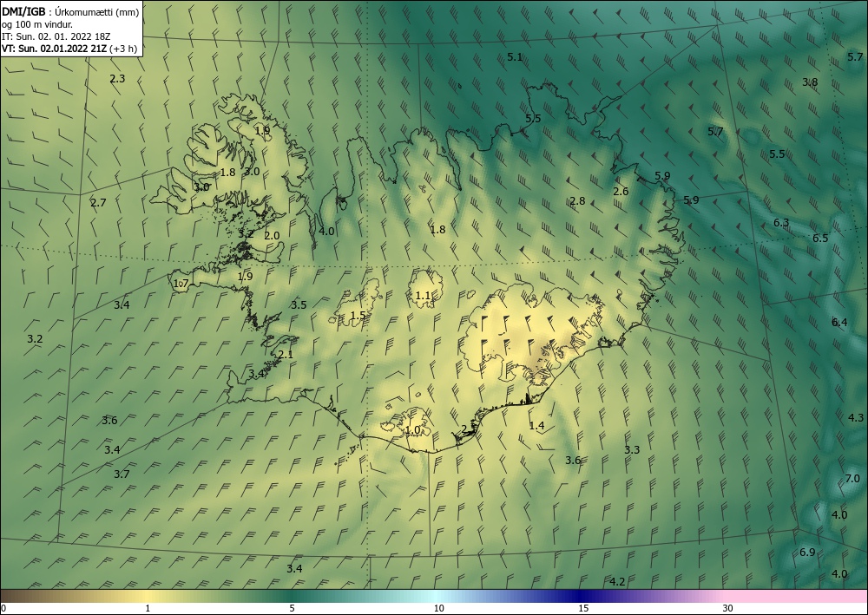Click the 1.1 value on the map
The height and width of the screenshot is (615, 868).
tap(423, 296)
